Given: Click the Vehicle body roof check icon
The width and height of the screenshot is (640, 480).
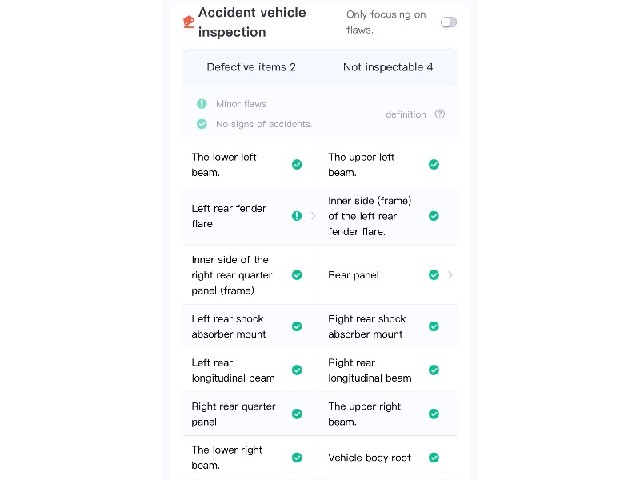Looking at the screenshot, I should (434, 458).
